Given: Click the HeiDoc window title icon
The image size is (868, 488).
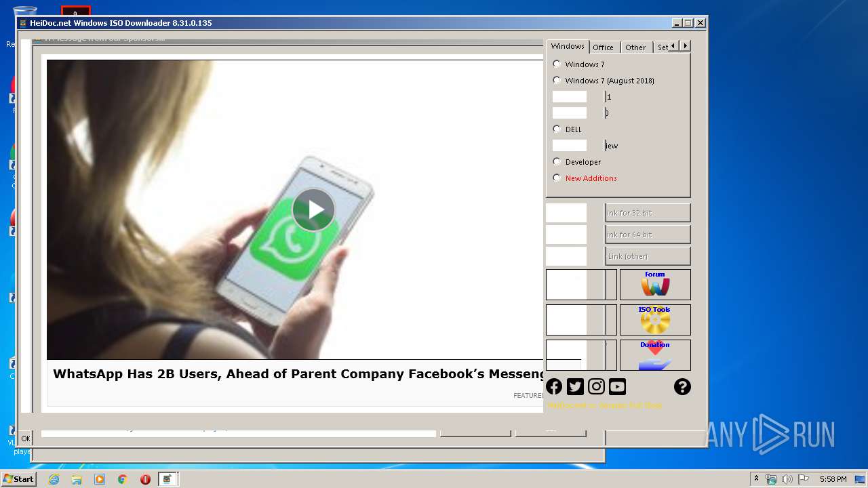Looking at the screenshot, I should (23, 23).
